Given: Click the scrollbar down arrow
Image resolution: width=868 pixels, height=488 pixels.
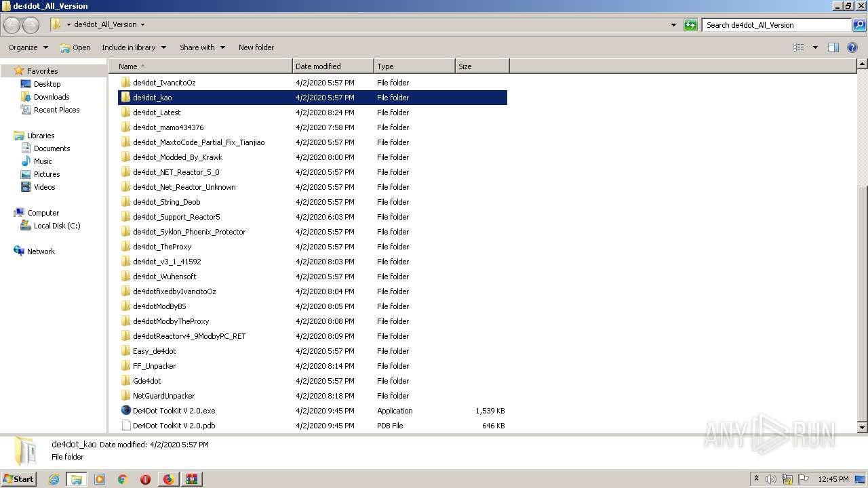Looking at the screenshot, I should (x=863, y=428).
